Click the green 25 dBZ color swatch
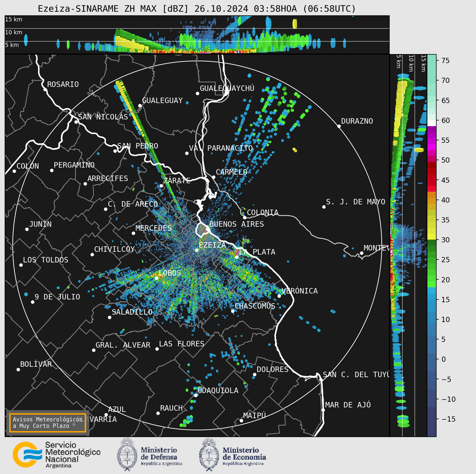The image size is (476, 474). tap(432, 260)
